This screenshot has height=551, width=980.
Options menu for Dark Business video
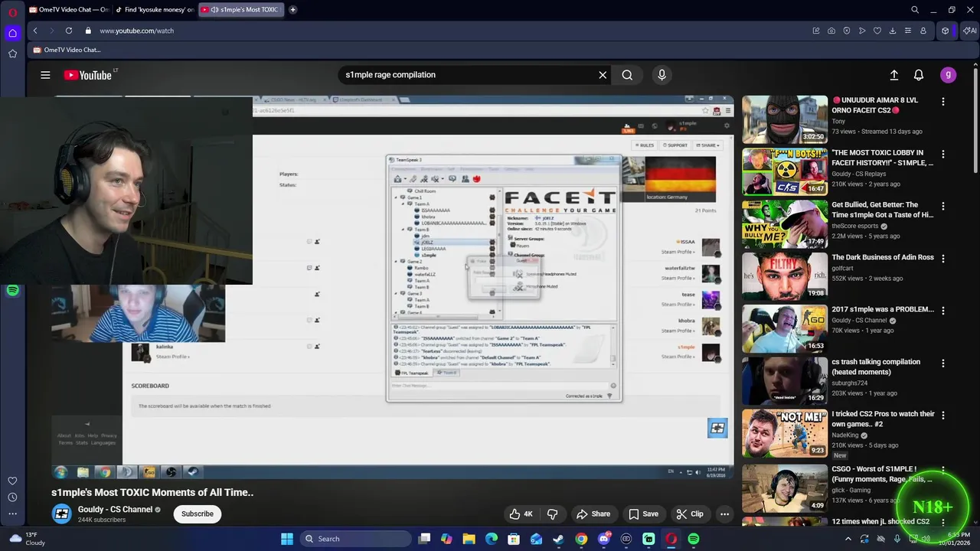tap(943, 258)
